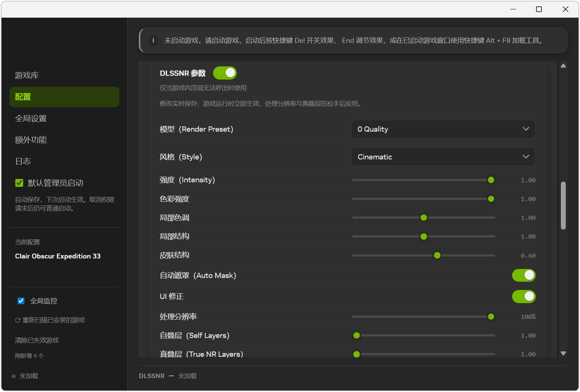Click the scrollbar up arrow
Image resolution: width=580 pixels, height=392 pixels.
(x=563, y=66)
